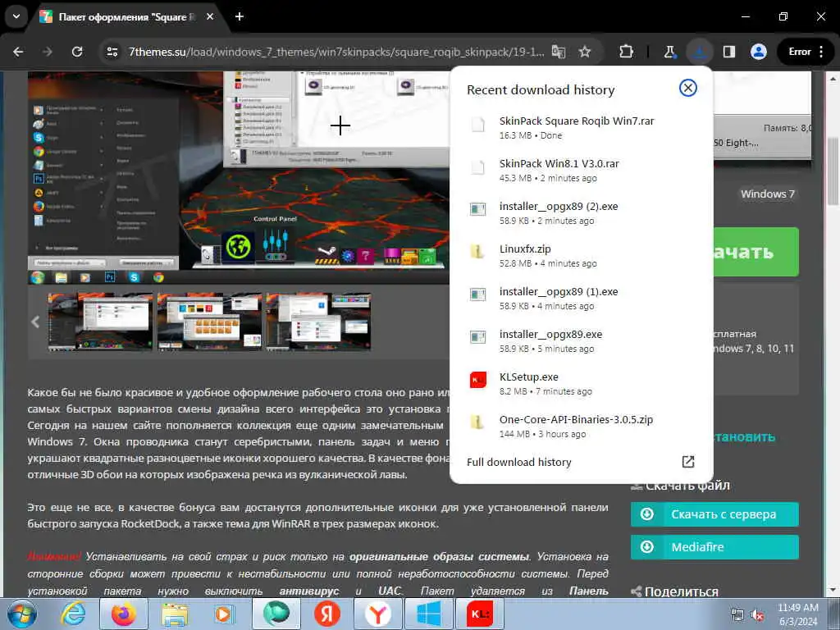This screenshot has width=840, height=630.
Task: Select the third gallery thumbnail
Action: click(x=319, y=322)
